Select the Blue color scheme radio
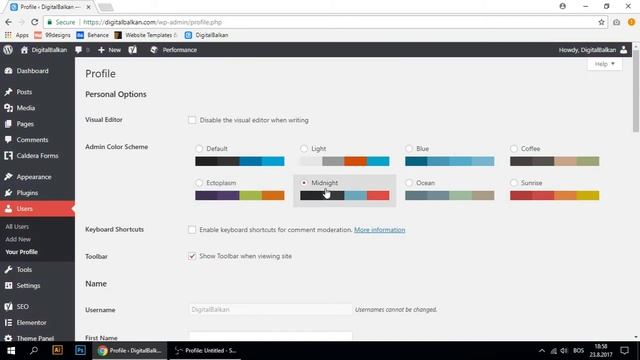This screenshot has width=640, height=360. coord(409,149)
